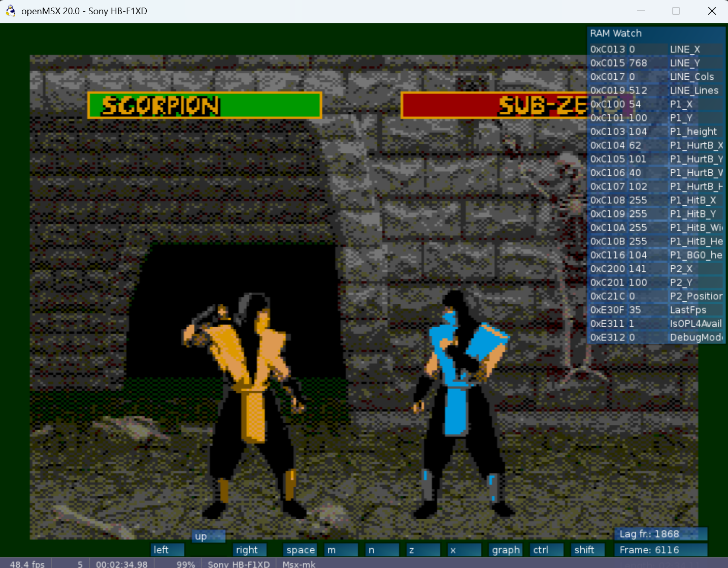This screenshot has height=568, width=728.
Task: Maximize the openMSX window
Action: pyautogui.click(x=676, y=11)
